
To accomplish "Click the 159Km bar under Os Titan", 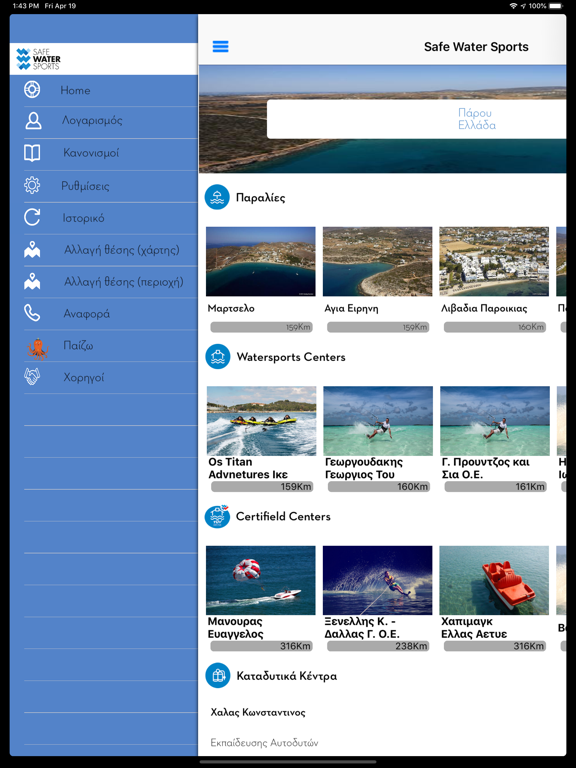I will pyautogui.click(x=262, y=486).
